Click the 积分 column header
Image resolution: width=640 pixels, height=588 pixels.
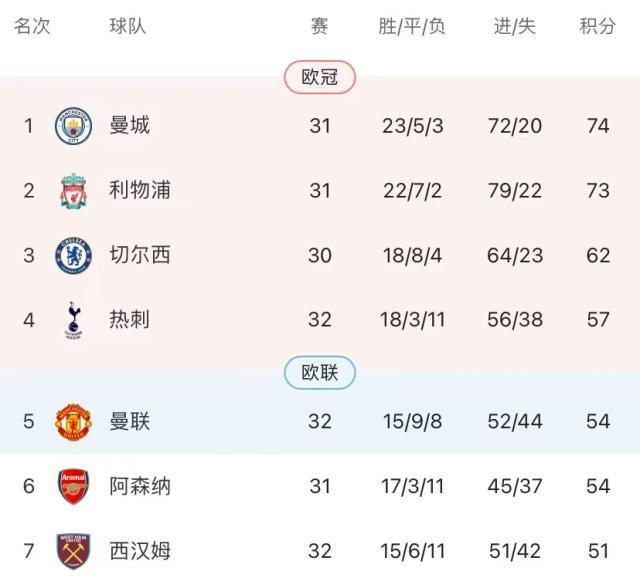point(598,27)
